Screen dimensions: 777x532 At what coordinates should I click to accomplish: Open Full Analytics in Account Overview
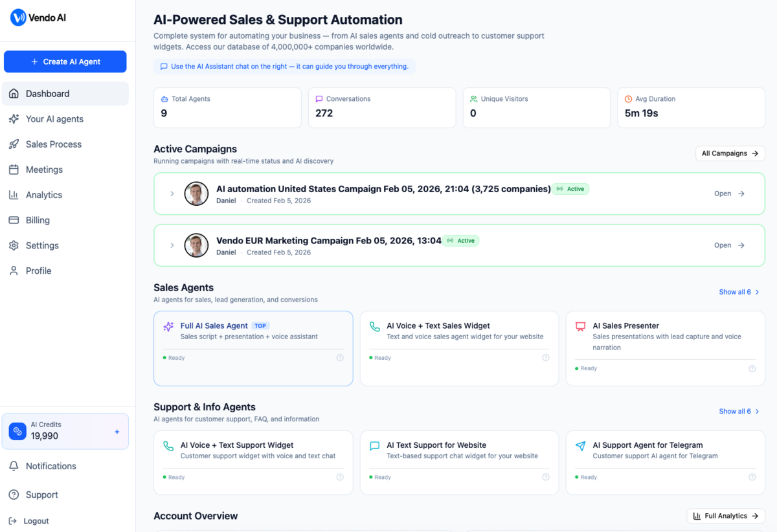click(725, 516)
